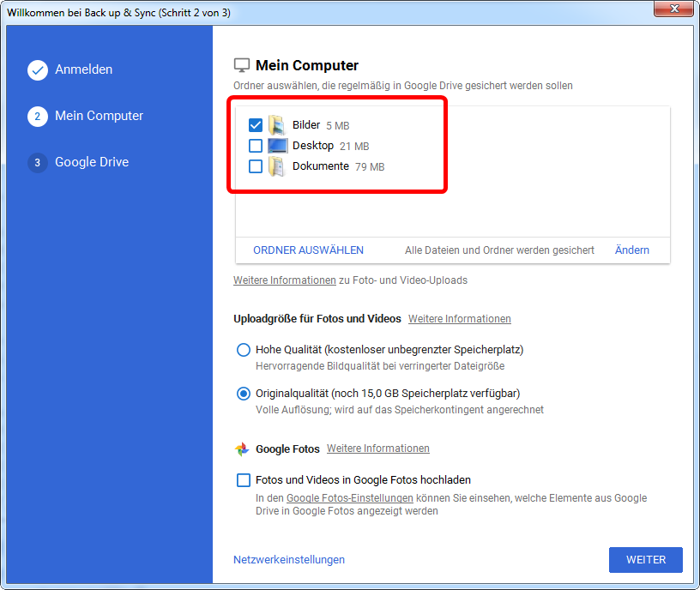
Task: Click the Ändern link
Action: [632, 250]
